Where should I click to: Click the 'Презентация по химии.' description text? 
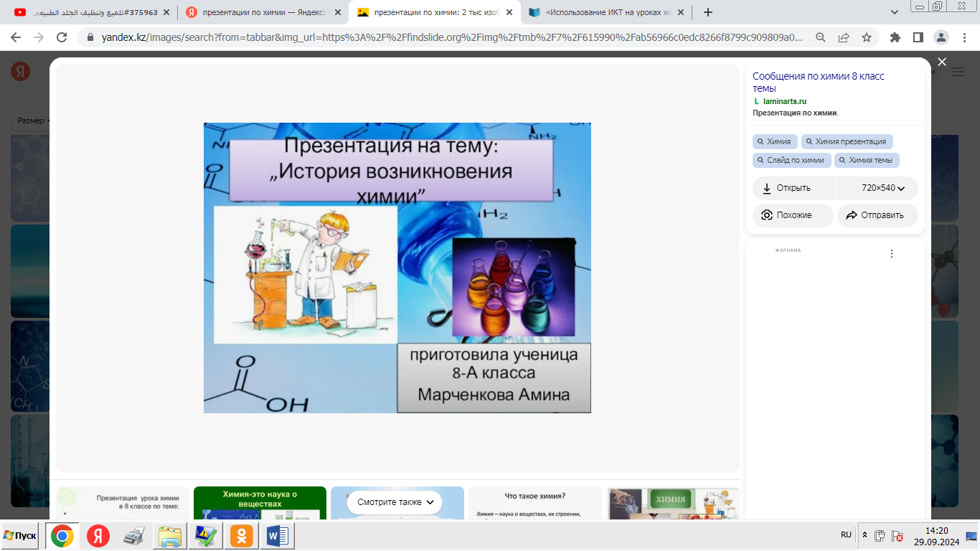(x=796, y=113)
